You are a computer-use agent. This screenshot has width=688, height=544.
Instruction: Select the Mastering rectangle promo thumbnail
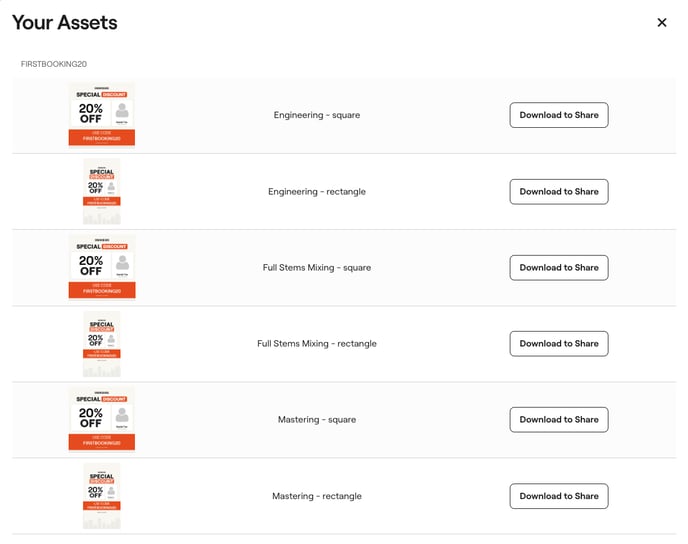(102, 495)
